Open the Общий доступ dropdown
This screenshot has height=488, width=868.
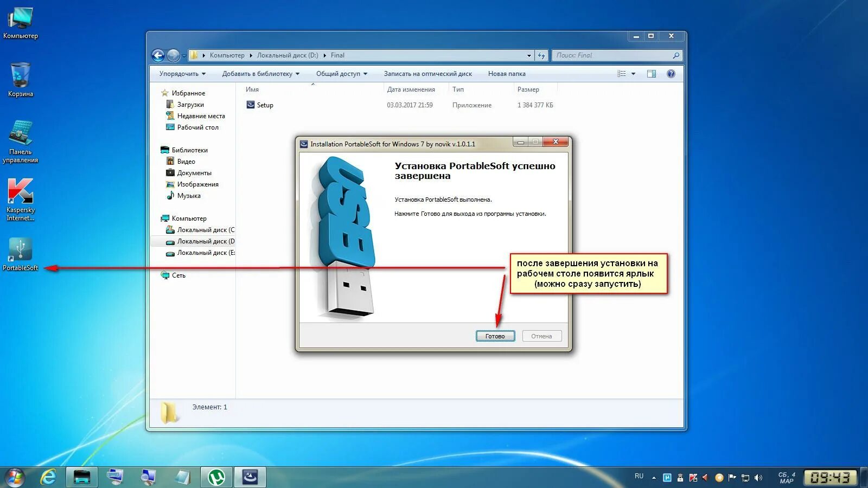point(342,74)
